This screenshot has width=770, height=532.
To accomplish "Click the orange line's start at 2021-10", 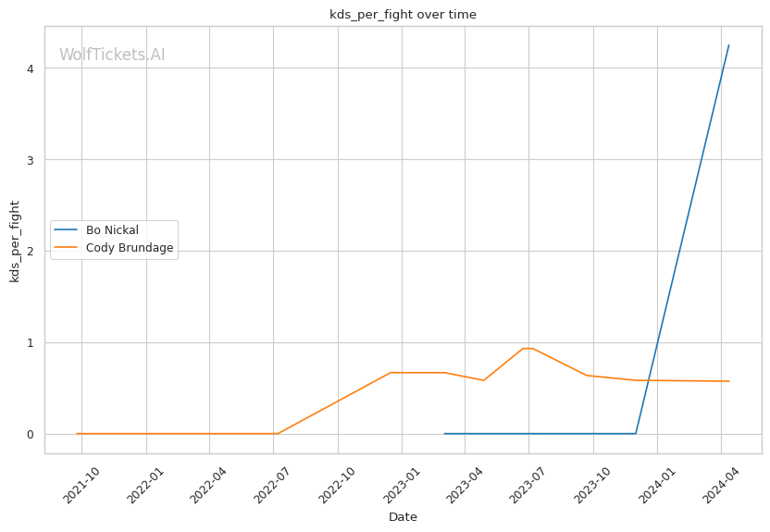I will point(77,433).
